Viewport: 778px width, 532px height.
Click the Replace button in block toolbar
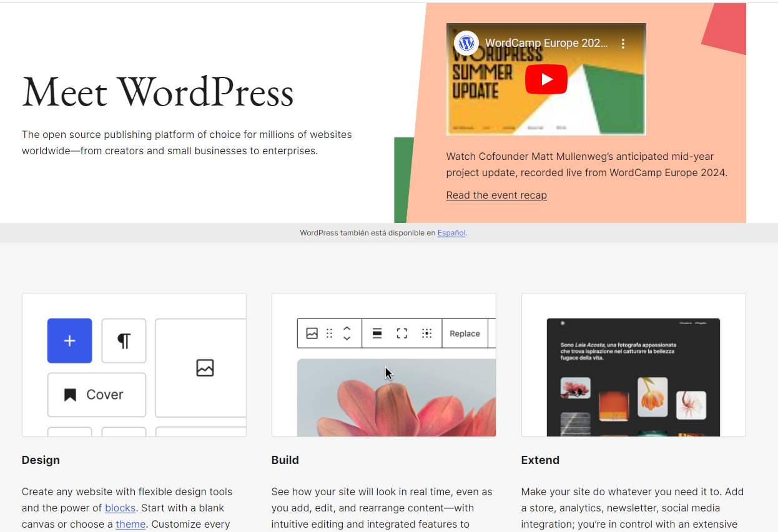point(465,333)
